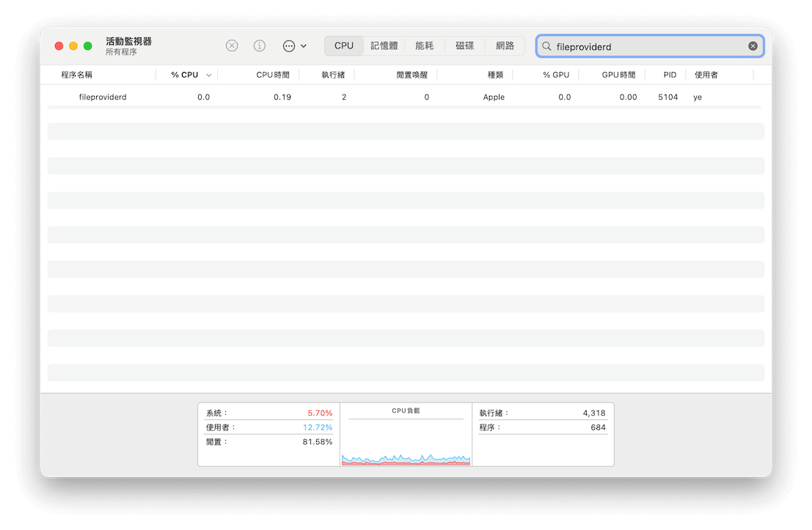
Task: Maximize the window with green button
Action: click(88, 46)
